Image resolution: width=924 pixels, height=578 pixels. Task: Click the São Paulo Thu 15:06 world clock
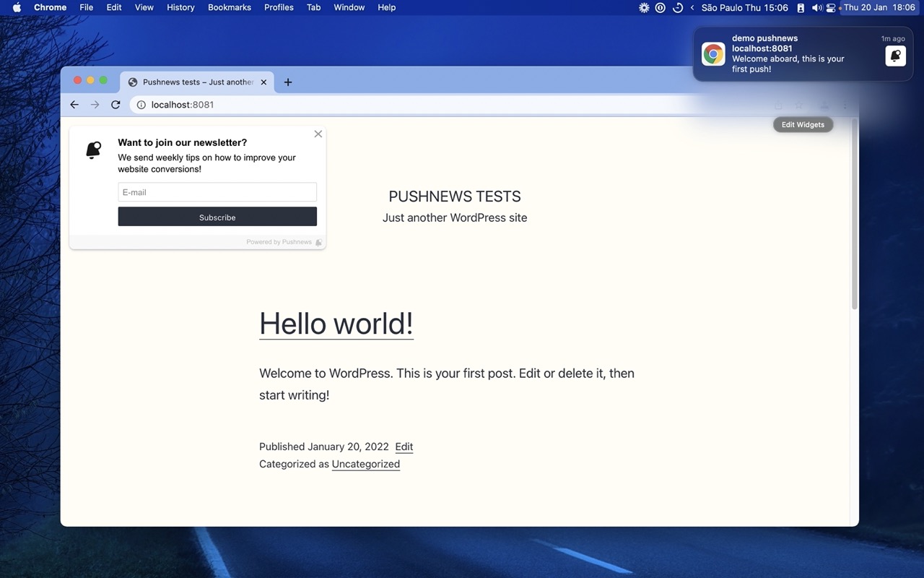[744, 7]
